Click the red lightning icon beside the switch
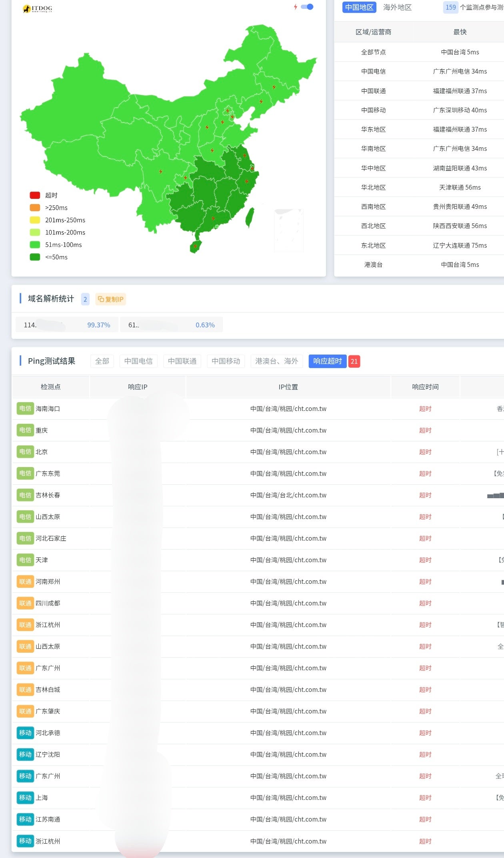 coord(296,7)
